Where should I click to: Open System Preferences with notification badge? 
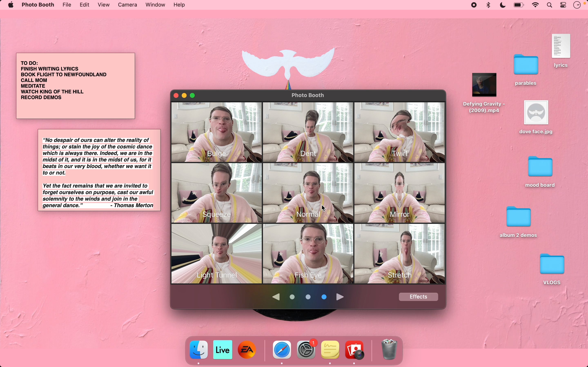click(x=306, y=350)
